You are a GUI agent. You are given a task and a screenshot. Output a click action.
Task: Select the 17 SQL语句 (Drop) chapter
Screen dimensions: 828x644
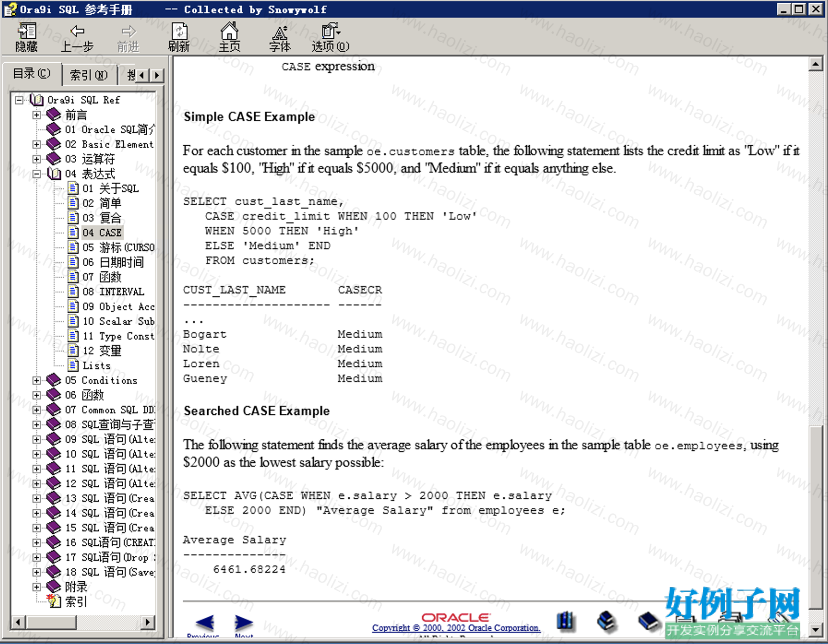[x=110, y=558]
